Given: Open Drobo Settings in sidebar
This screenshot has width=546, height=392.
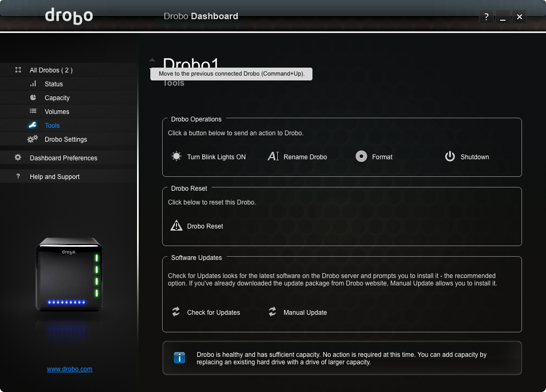Looking at the screenshot, I should tap(66, 140).
